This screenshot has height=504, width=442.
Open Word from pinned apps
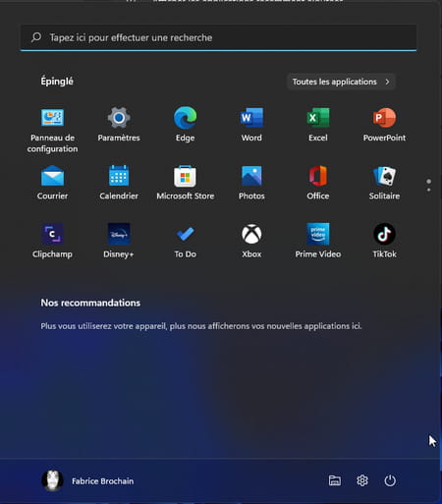click(x=251, y=125)
